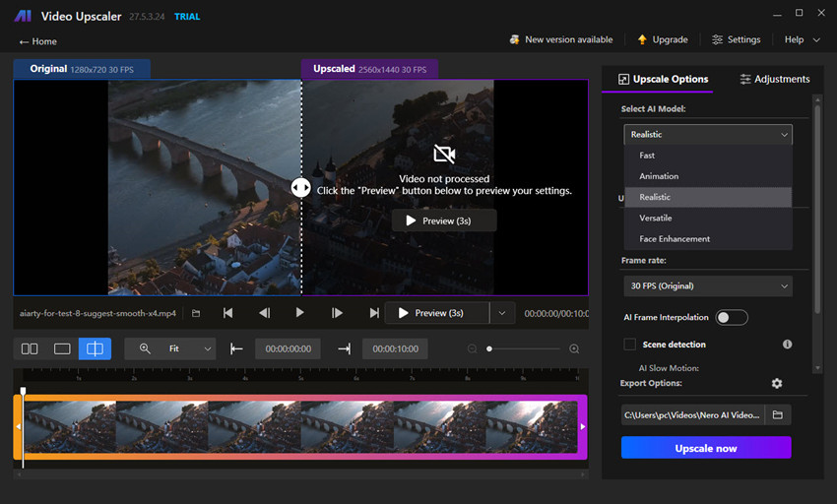Viewport: 837px width, 504px height.
Task: Play the video
Action: 299,313
